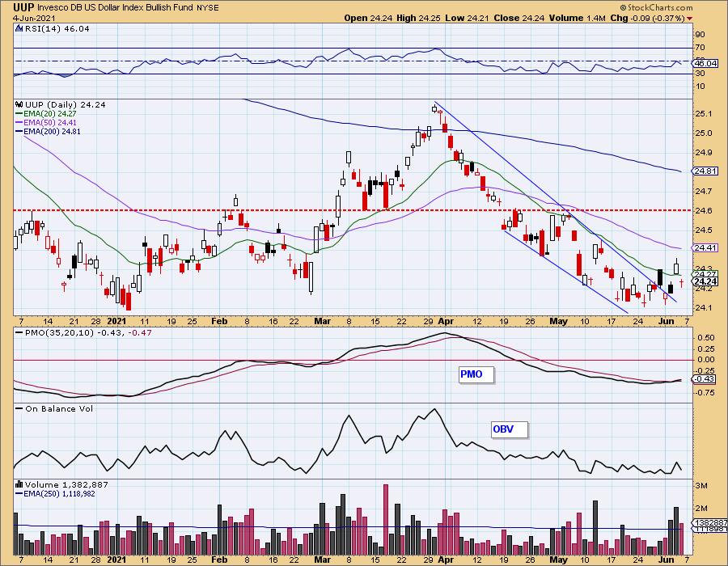This screenshot has height=566, width=728.
Task: Click the UUP ticker symbol title
Action: click(23, 7)
